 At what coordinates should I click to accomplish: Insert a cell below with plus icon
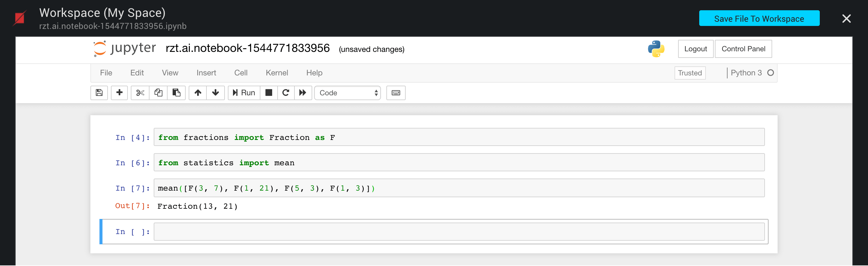[x=119, y=93]
